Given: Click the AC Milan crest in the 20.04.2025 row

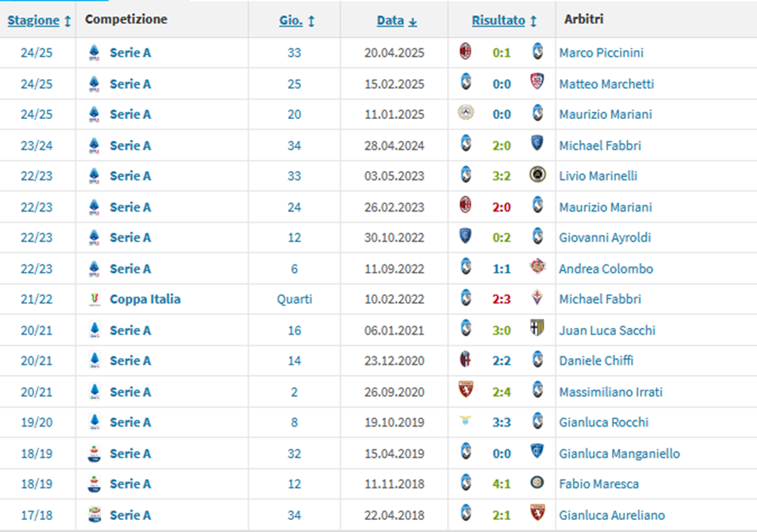Looking at the screenshot, I should pos(466,52).
